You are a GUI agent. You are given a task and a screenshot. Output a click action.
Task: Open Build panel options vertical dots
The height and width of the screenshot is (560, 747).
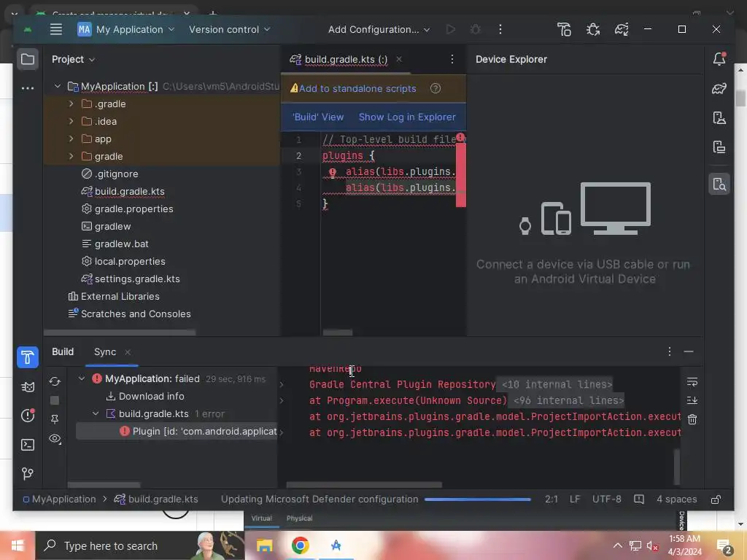pos(670,351)
